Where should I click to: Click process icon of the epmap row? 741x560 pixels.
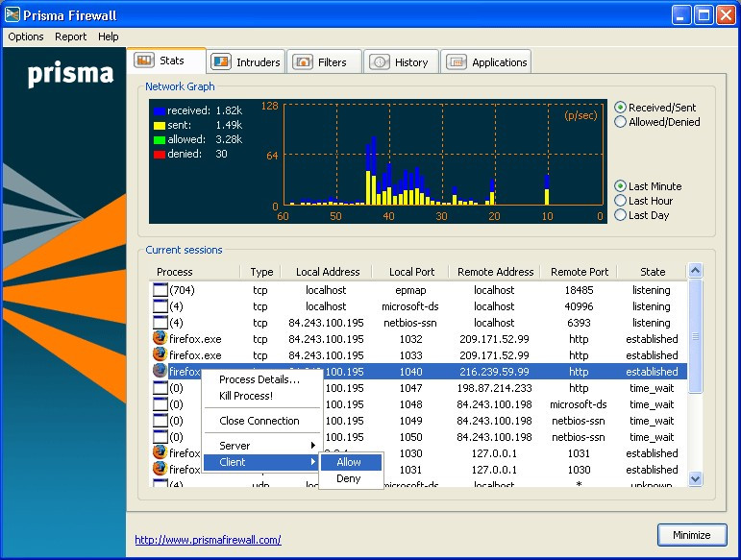[160, 290]
